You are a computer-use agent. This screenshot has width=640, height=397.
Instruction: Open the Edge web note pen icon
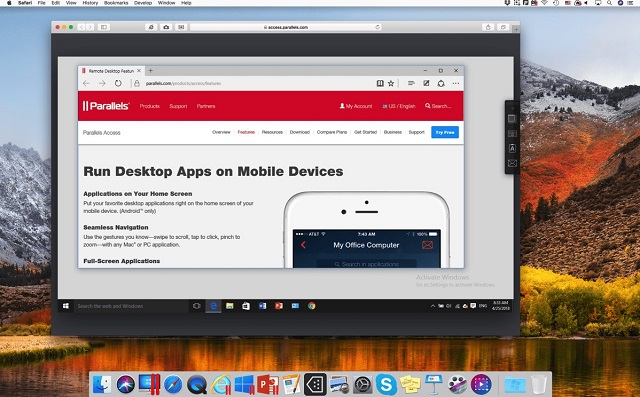click(x=426, y=83)
